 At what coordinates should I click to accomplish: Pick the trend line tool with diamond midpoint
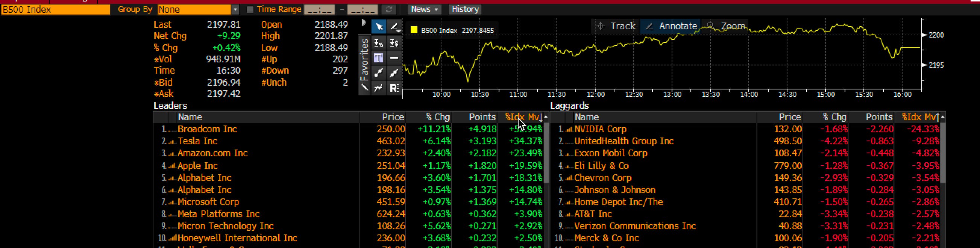[x=394, y=73]
